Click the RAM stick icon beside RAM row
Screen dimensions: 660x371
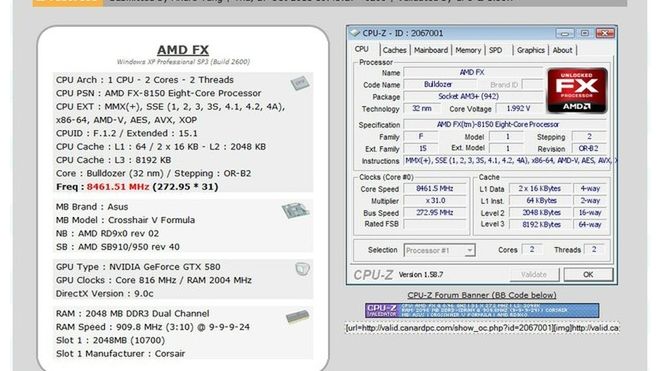[x=298, y=317]
